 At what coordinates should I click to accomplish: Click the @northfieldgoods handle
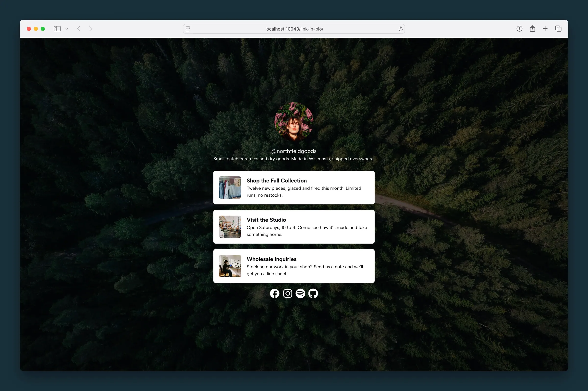tap(294, 151)
